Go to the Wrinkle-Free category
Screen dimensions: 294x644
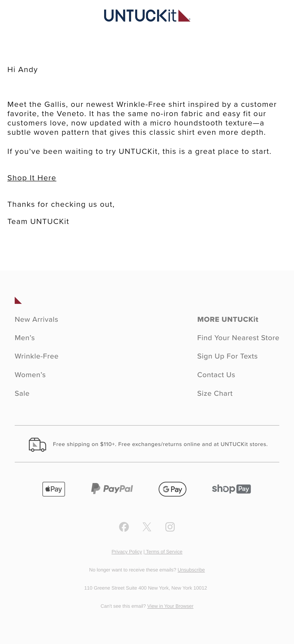point(37,356)
